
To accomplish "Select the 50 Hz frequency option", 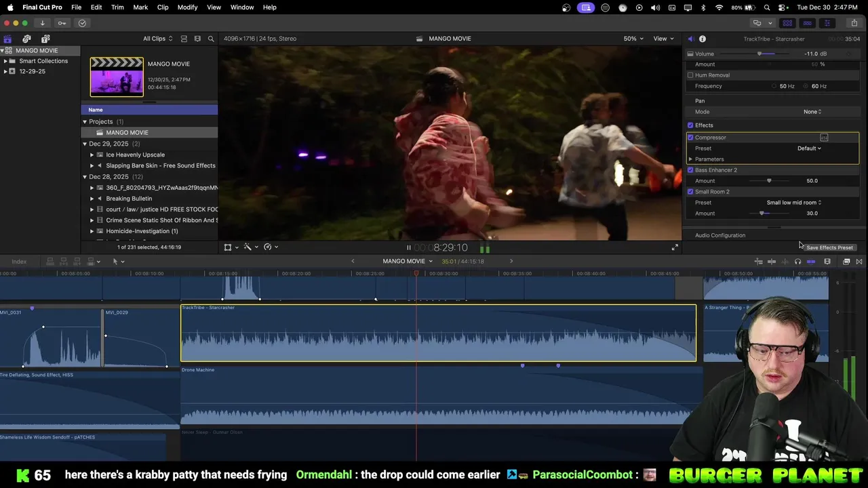I will point(774,86).
